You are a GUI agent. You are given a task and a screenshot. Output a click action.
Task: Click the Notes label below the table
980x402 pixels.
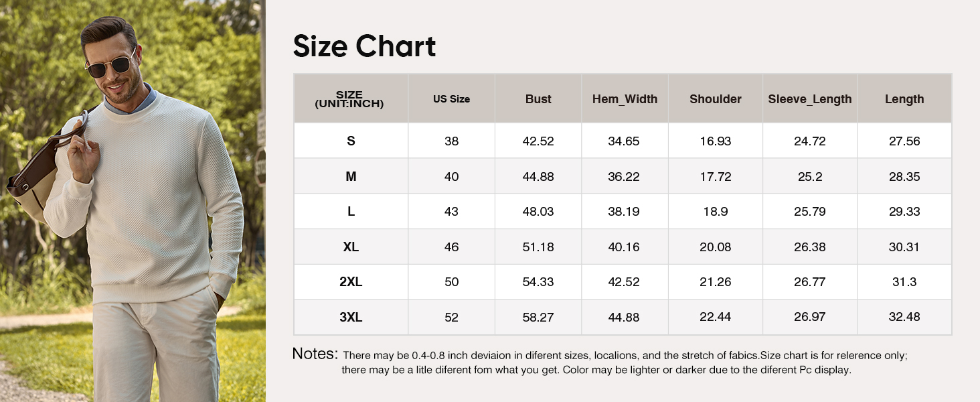click(315, 354)
